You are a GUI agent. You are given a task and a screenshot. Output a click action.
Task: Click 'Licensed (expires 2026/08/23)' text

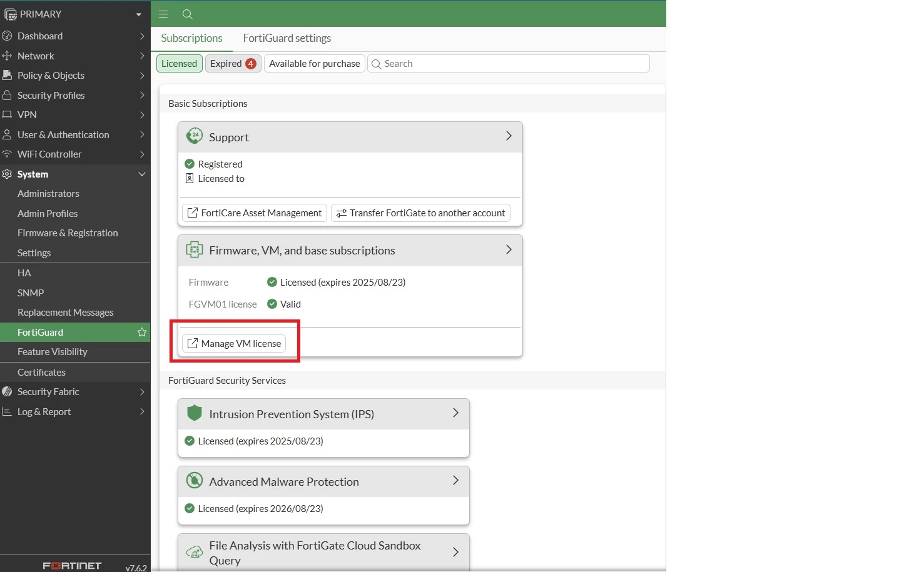point(260,508)
